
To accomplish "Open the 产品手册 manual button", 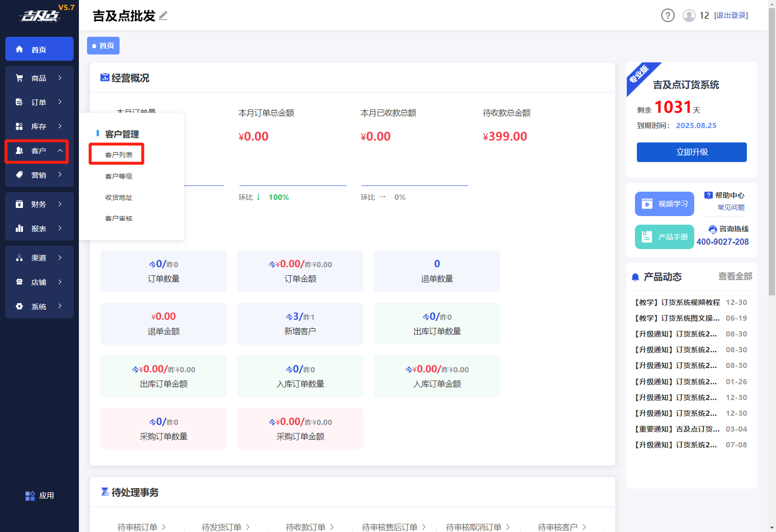I will click(x=664, y=237).
